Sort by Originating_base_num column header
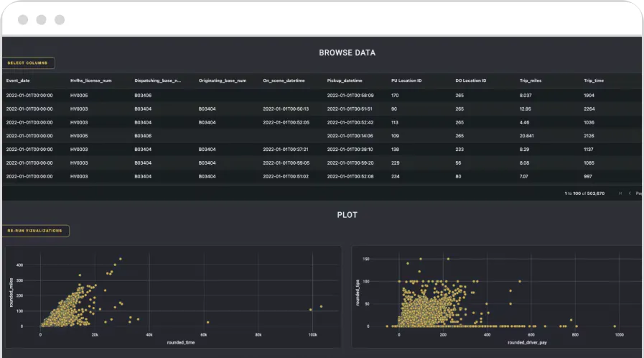The height and width of the screenshot is (358, 644). (223, 81)
